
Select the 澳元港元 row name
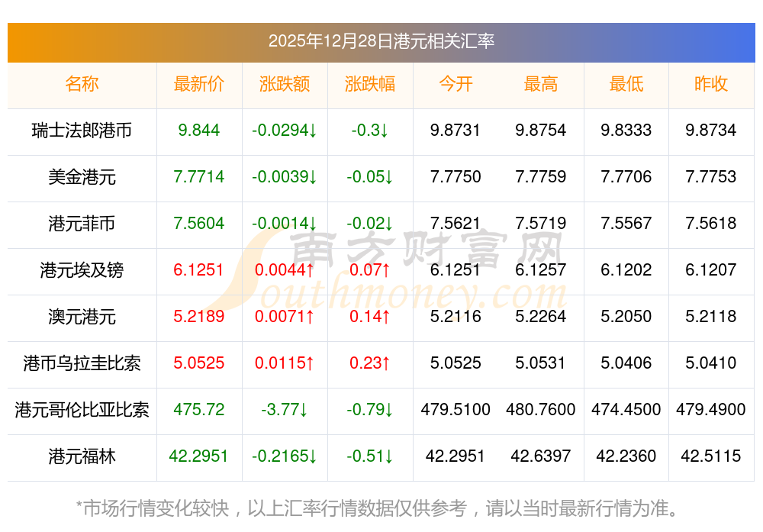pos(82,317)
